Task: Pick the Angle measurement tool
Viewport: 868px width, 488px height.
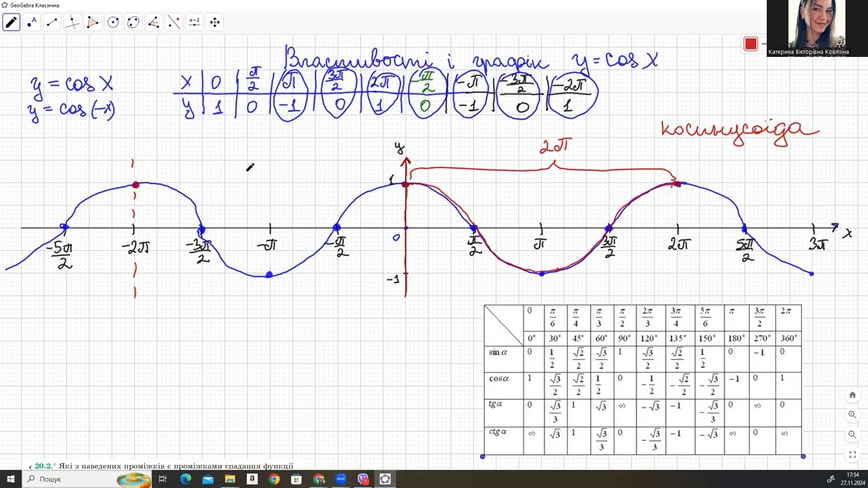Action: 154,22
